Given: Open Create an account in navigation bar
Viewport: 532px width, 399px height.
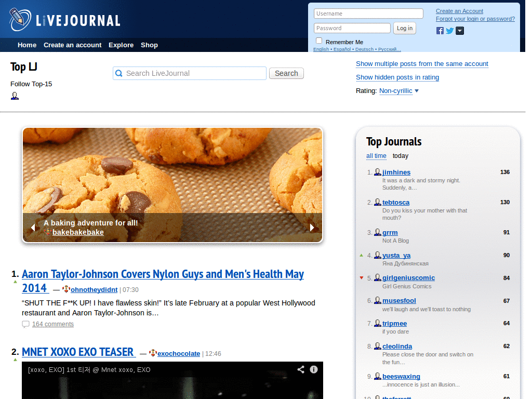Looking at the screenshot, I should 73,45.
